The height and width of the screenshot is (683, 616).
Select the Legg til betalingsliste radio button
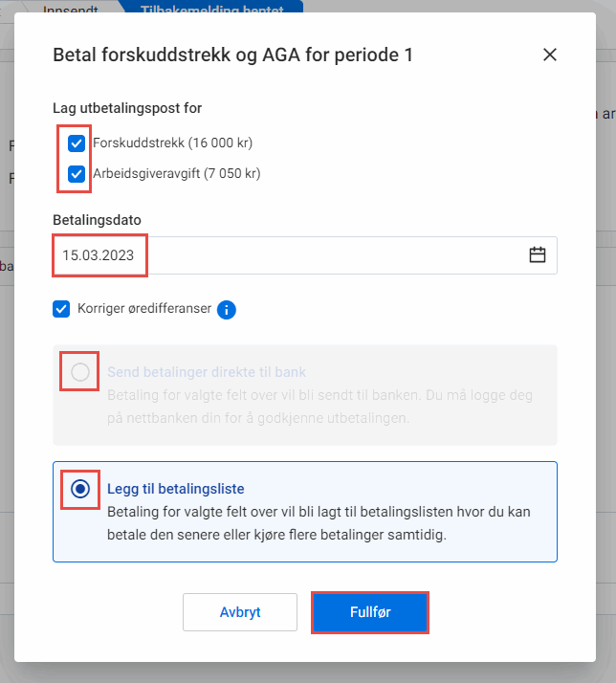pyautogui.click(x=80, y=489)
